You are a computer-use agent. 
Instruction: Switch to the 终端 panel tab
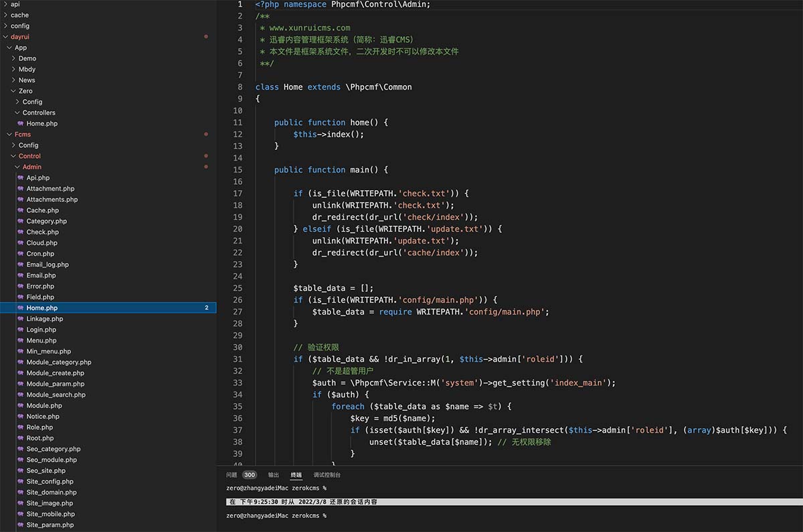point(296,475)
